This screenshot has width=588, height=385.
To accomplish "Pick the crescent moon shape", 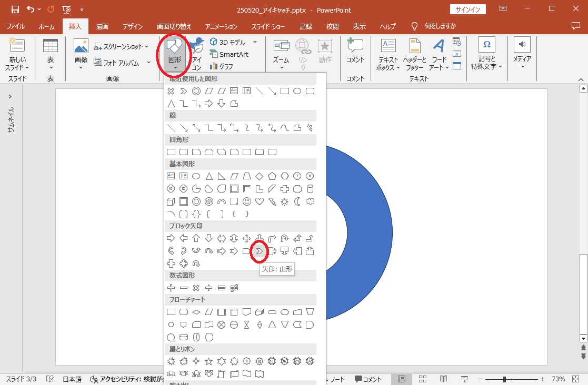I will pyautogui.click(x=297, y=201).
